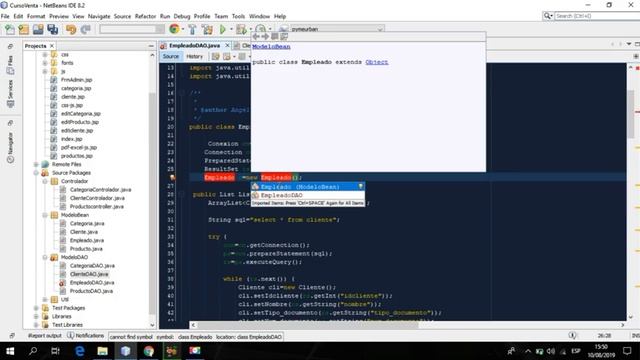Select Empleado (ModeloBean) completion suggestion
The height and width of the screenshot is (360, 640).
point(308,187)
